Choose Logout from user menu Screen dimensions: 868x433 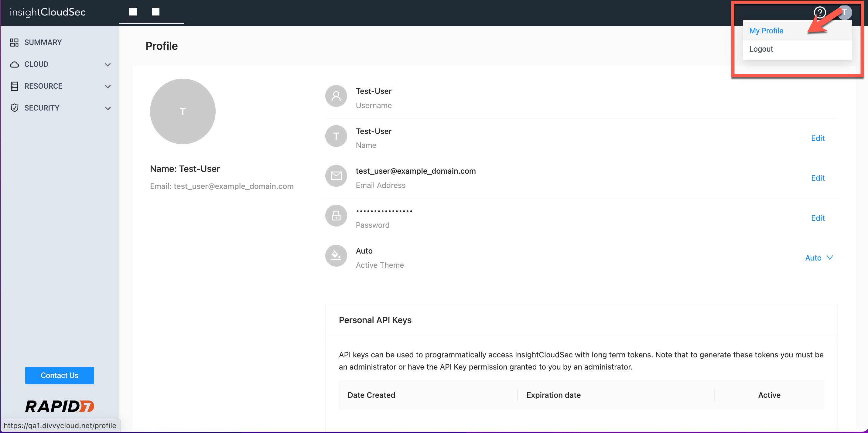point(761,49)
